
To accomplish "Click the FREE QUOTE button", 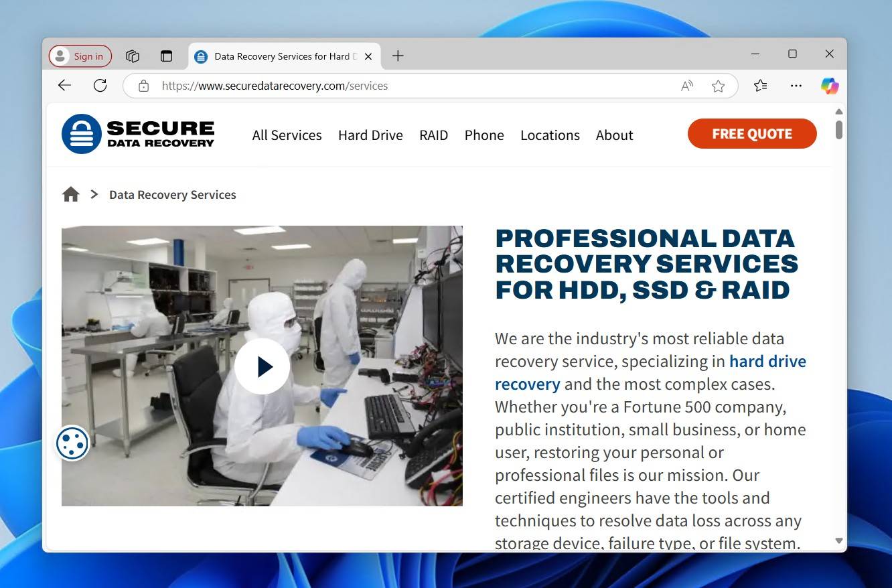I will coord(752,134).
